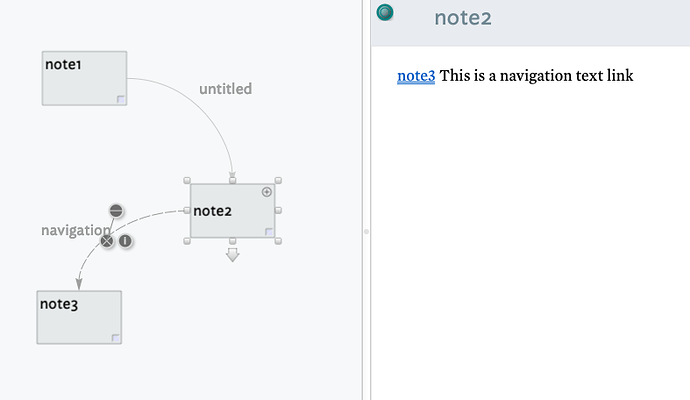Open link info (i) button on navigation link

pyautogui.click(x=125, y=241)
